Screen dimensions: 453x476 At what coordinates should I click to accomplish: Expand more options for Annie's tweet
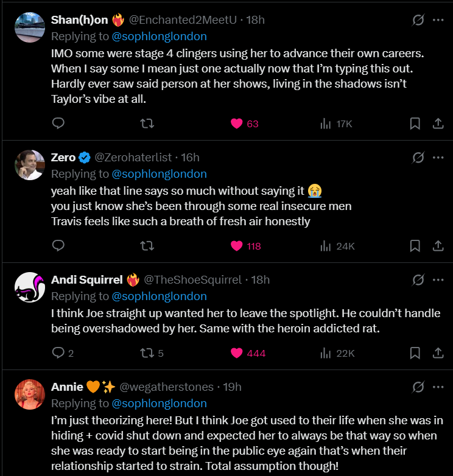click(x=438, y=387)
